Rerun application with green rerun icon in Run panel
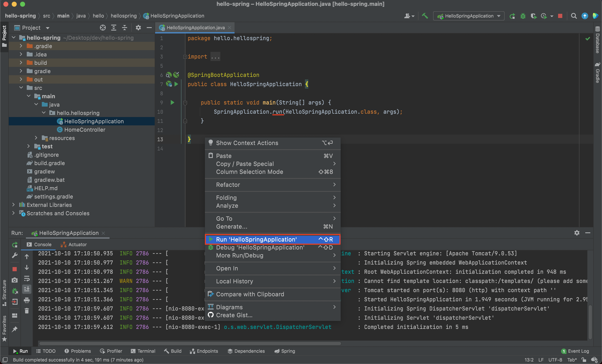 (15, 244)
